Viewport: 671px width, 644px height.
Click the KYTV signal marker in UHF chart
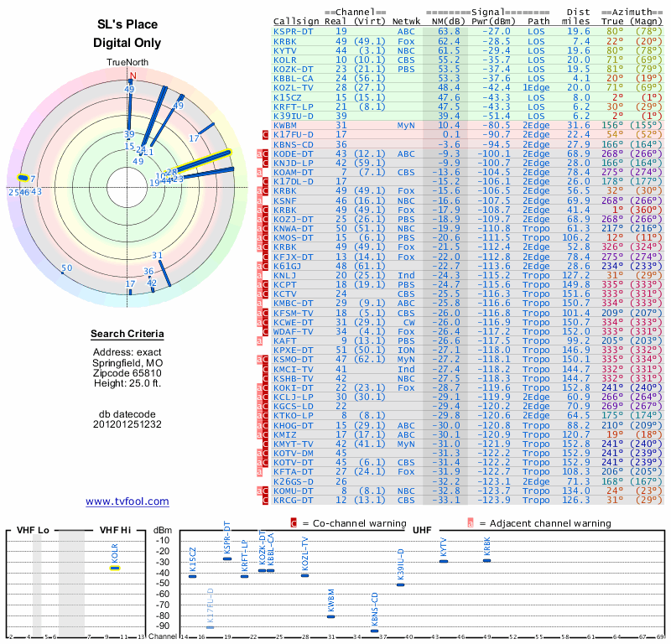tap(444, 561)
